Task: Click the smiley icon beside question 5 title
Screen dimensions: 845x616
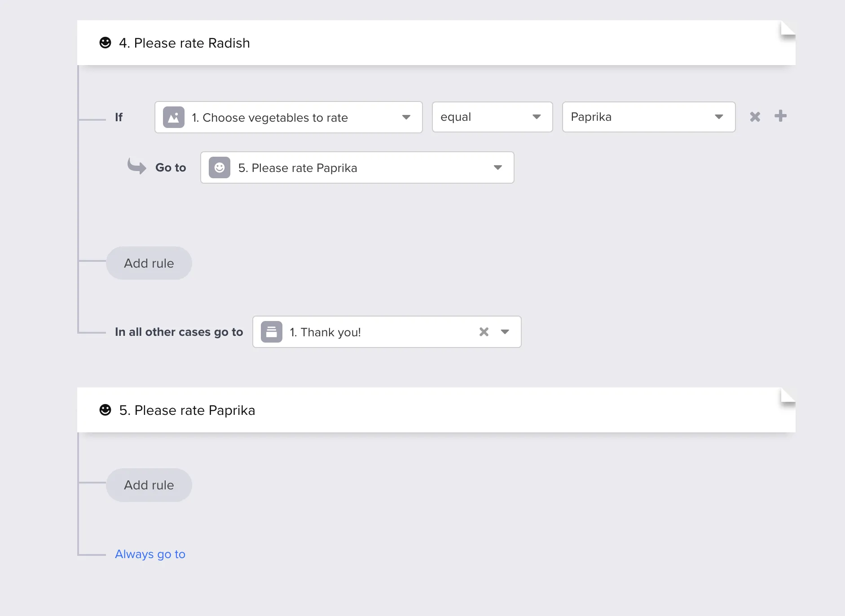Action: coord(105,410)
